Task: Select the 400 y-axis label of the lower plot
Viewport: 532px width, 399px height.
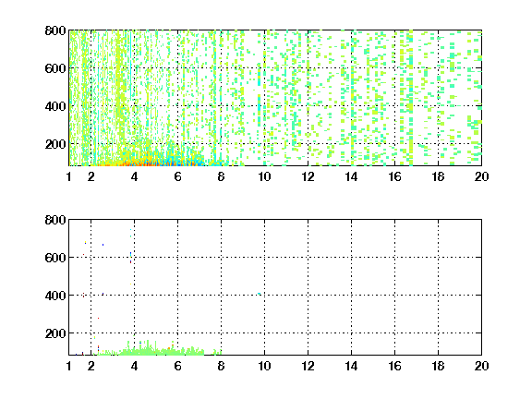Action: tap(55, 296)
